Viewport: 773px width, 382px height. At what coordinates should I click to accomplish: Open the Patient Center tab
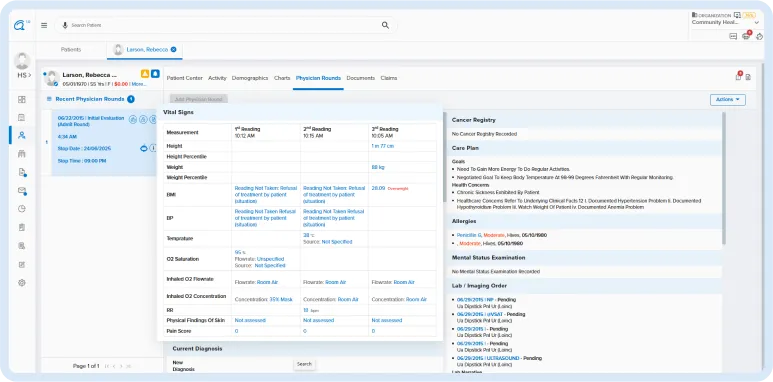[184, 78]
